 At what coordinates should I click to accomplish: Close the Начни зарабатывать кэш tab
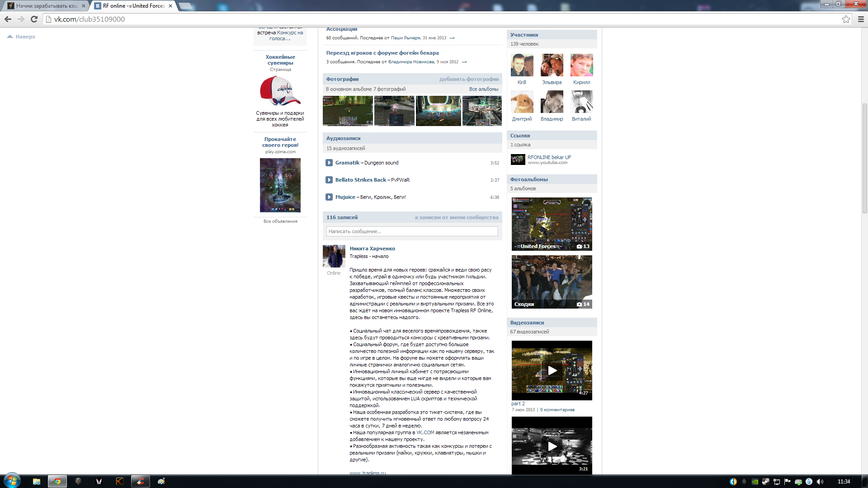[x=84, y=6]
